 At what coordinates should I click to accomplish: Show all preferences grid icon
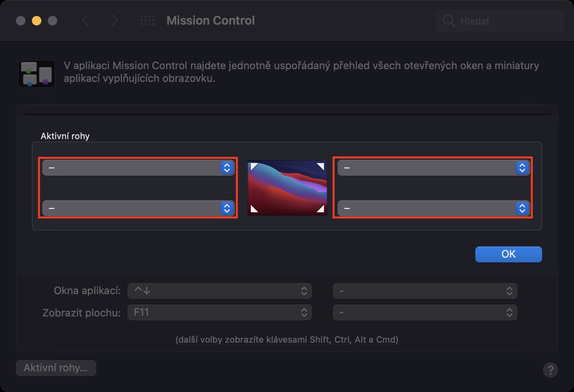click(x=147, y=21)
